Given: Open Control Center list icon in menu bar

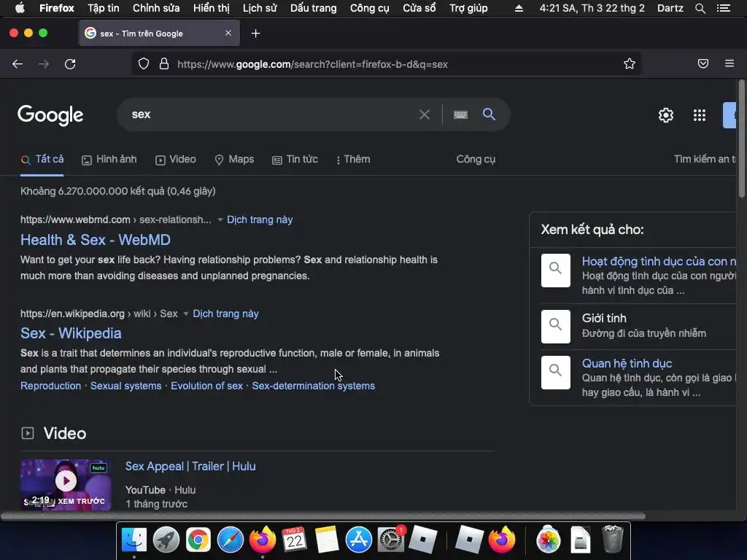Looking at the screenshot, I should (723, 8).
